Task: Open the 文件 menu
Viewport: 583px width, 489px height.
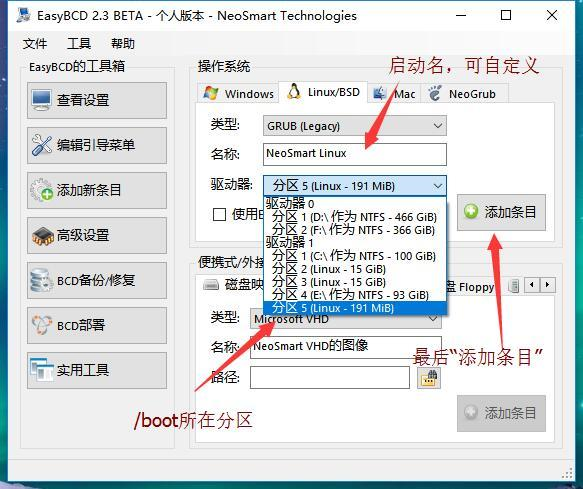Action: pos(35,44)
